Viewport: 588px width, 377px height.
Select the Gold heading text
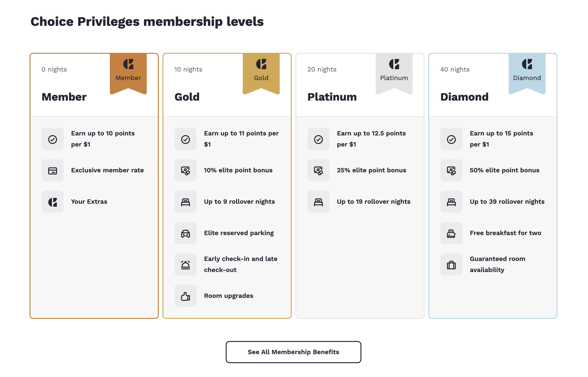click(x=187, y=97)
